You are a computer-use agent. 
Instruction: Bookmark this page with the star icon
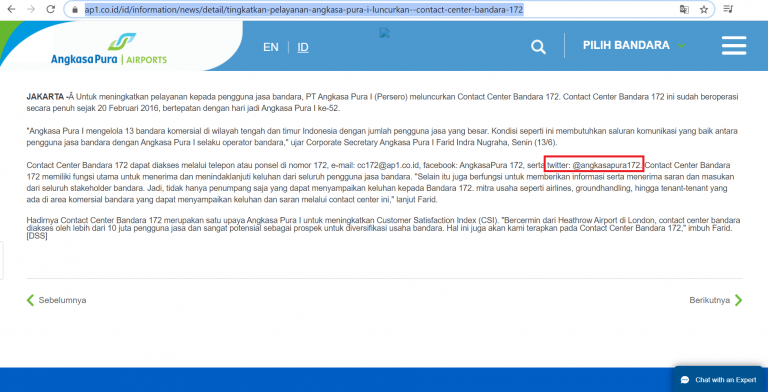point(704,9)
